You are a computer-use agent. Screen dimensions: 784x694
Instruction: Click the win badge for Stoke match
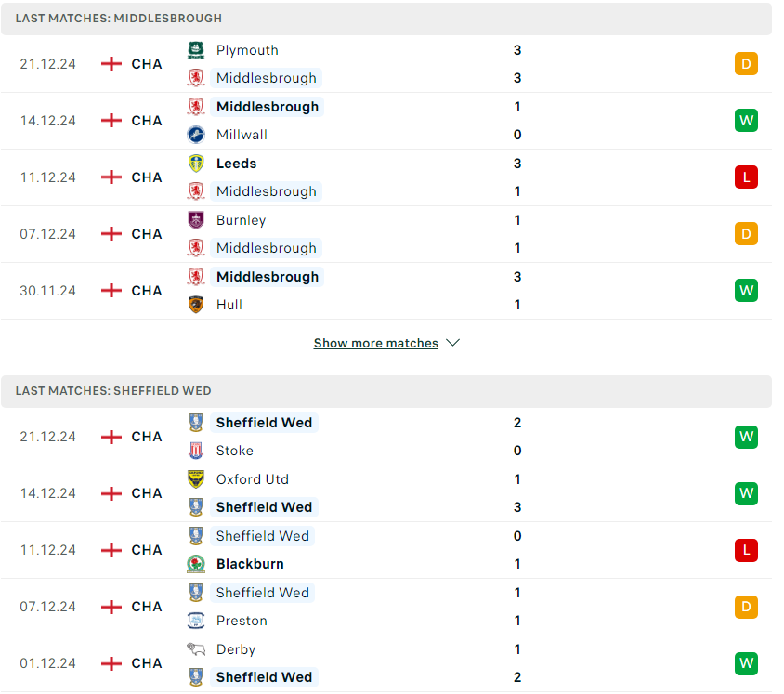click(746, 437)
